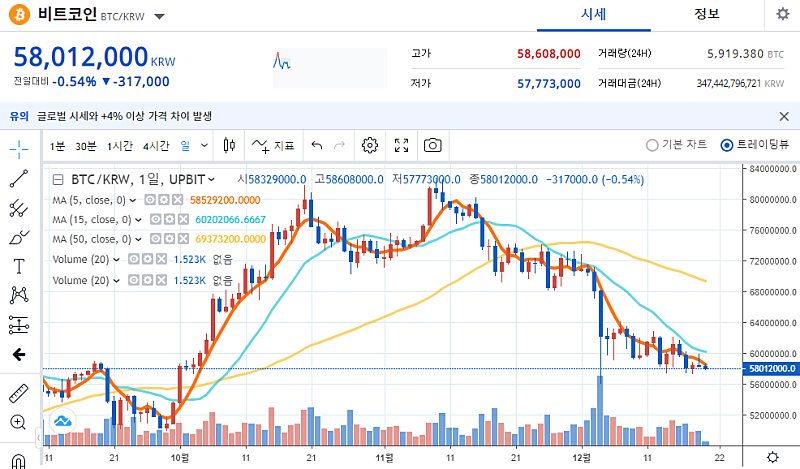Select the zoom in tool
800x469 pixels.
[x=18, y=422]
